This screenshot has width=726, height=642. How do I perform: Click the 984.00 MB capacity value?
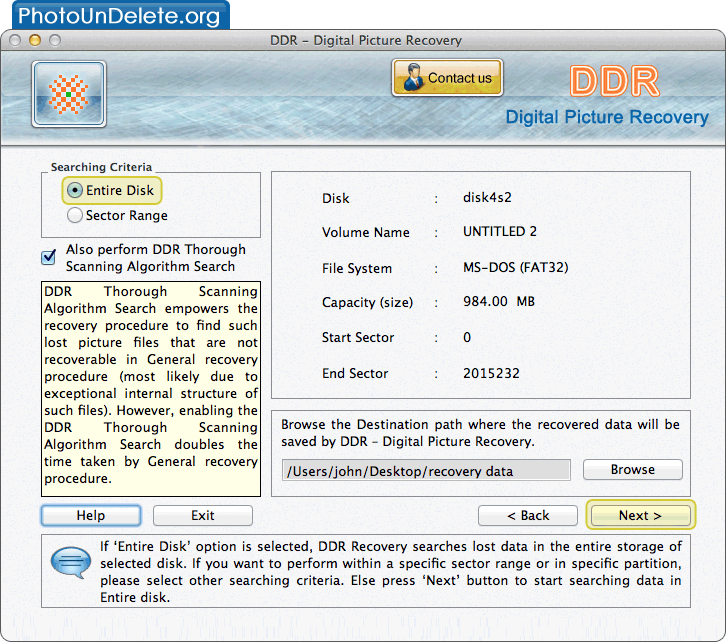click(499, 302)
